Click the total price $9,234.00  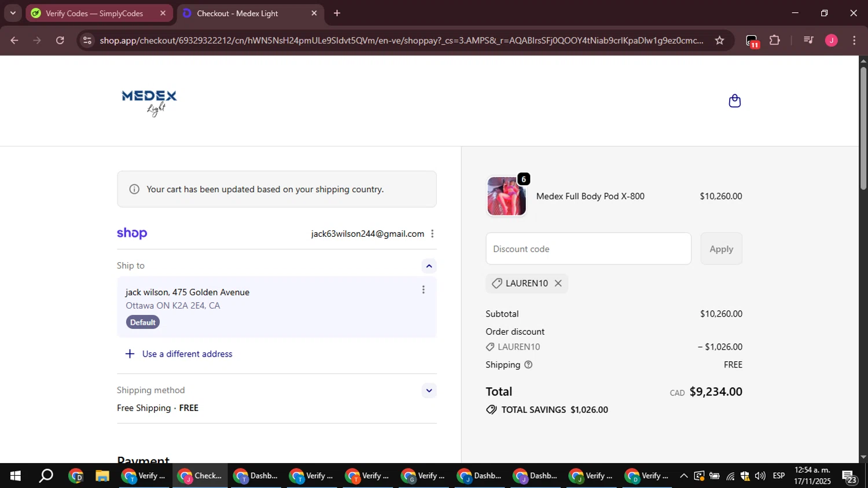pos(716,392)
